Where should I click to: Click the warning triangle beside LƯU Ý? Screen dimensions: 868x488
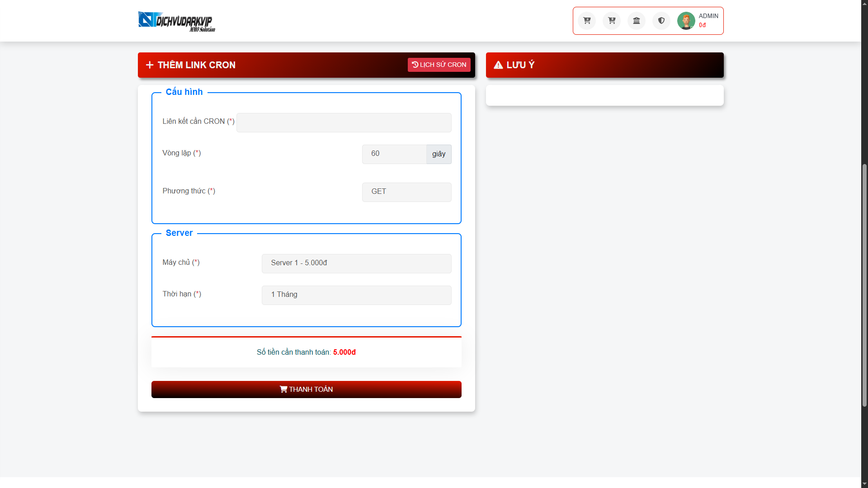(x=498, y=65)
